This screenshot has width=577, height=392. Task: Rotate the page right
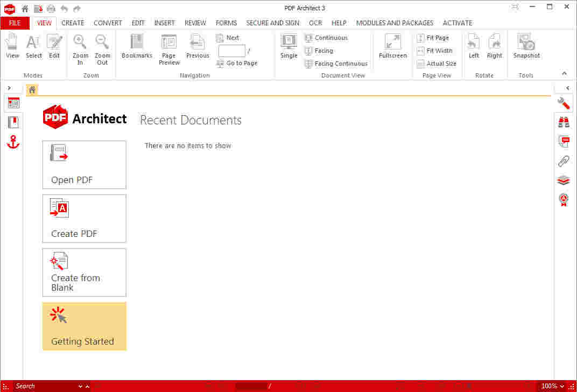pos(494,48)
